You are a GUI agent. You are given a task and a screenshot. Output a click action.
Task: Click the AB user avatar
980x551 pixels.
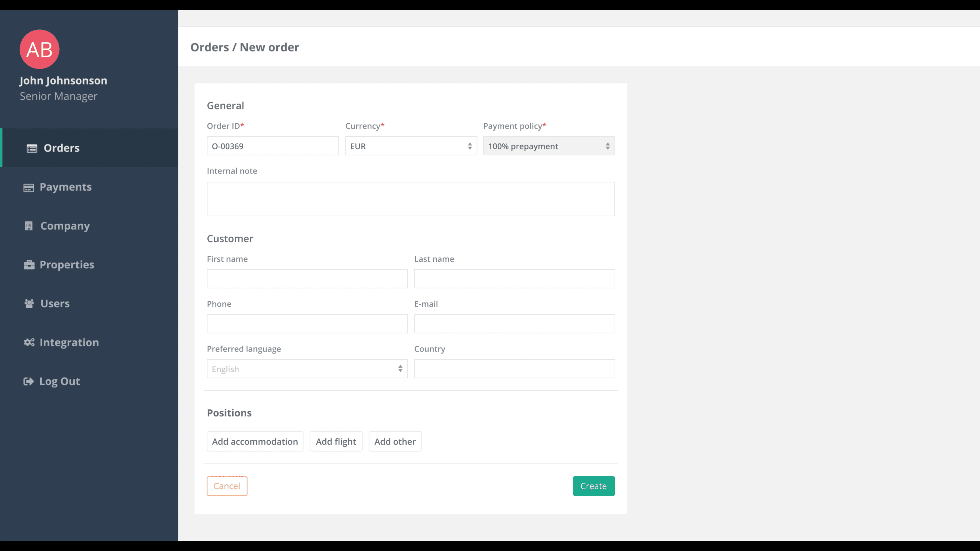click(x=40, y=49)
